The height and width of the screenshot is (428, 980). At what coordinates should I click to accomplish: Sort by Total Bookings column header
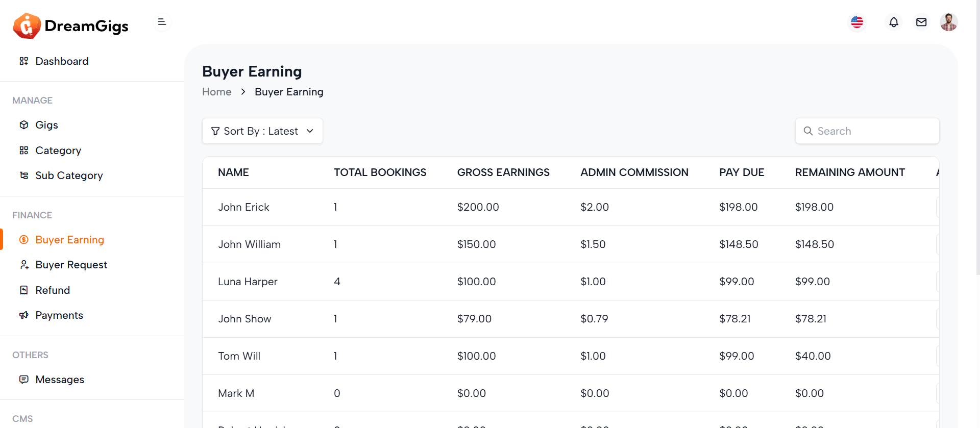(x=380, y=172)
